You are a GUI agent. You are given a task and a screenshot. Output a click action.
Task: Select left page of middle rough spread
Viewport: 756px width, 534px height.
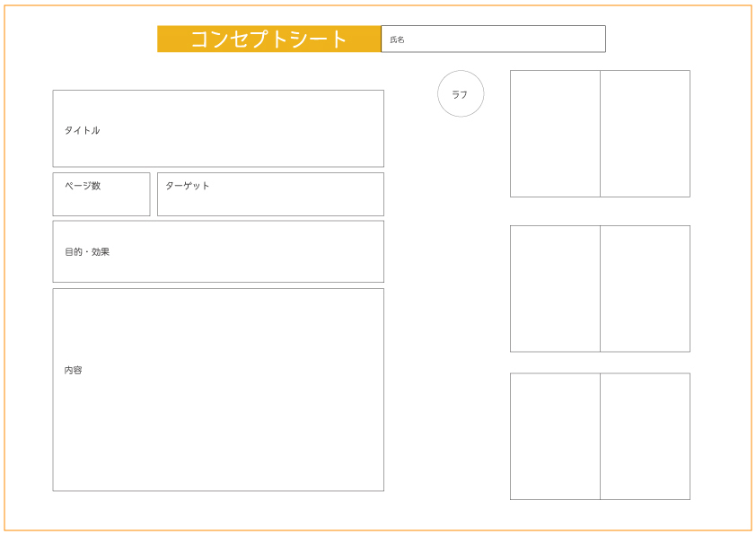555,289
